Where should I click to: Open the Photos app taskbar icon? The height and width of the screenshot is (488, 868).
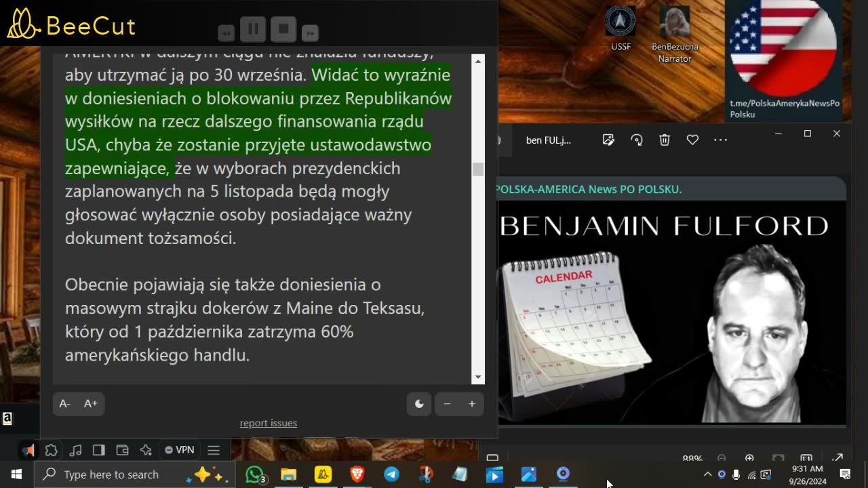pos(528,474)
